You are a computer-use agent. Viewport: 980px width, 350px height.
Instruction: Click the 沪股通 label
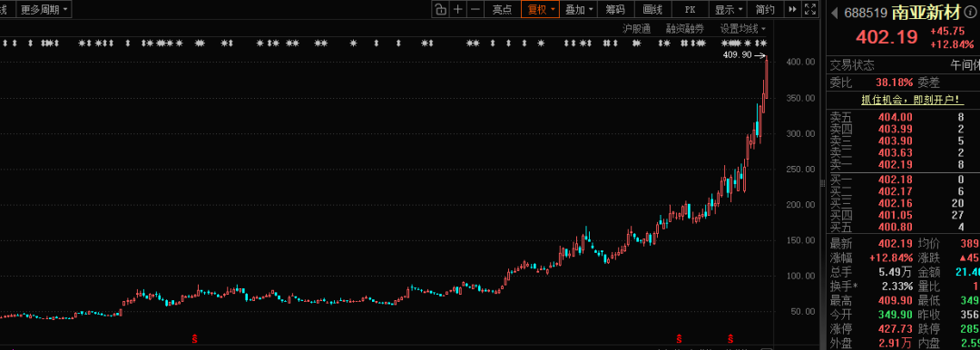click(636, 29)
